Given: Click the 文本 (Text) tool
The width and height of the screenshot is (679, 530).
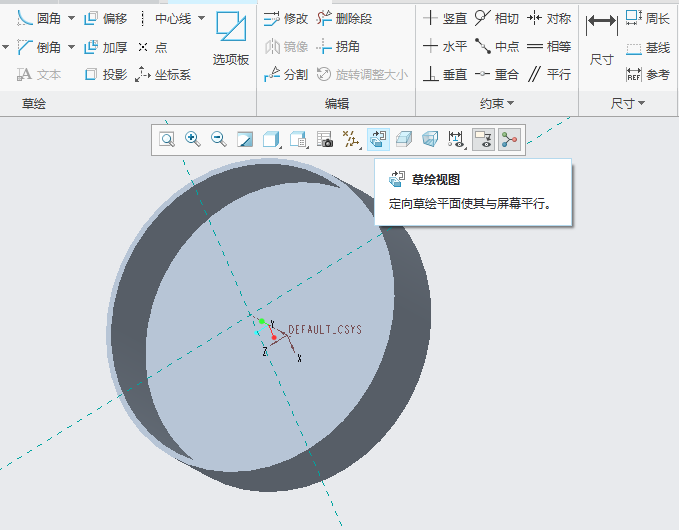Looking at the screenshot, I should tap(39, 74).
